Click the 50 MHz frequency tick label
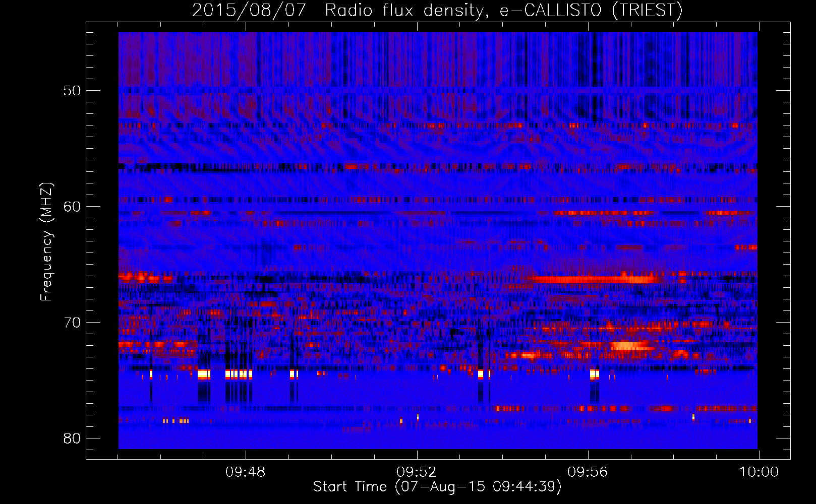The image size is (816, 504). click(x=72, y=91)
